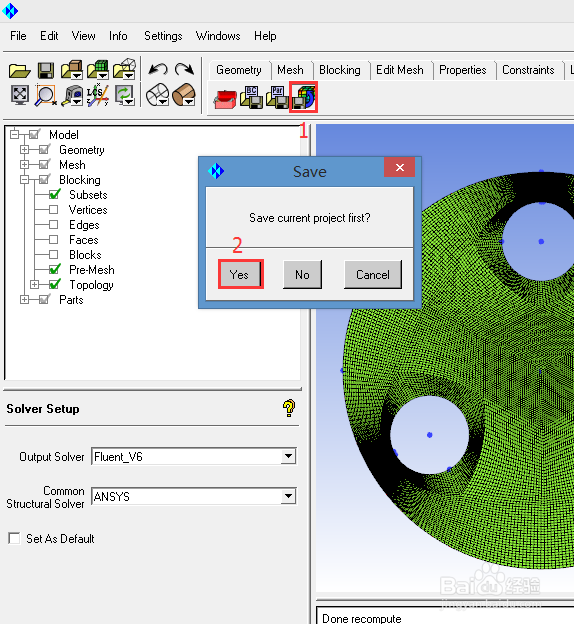
Task: Click No in the Save dialog
Action: [302, 275]
